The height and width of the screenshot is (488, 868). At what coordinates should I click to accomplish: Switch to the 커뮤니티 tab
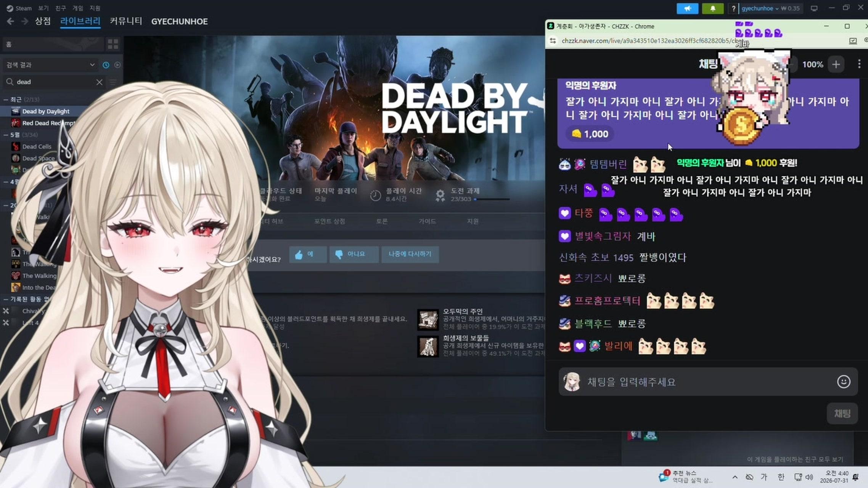[126, 21]
